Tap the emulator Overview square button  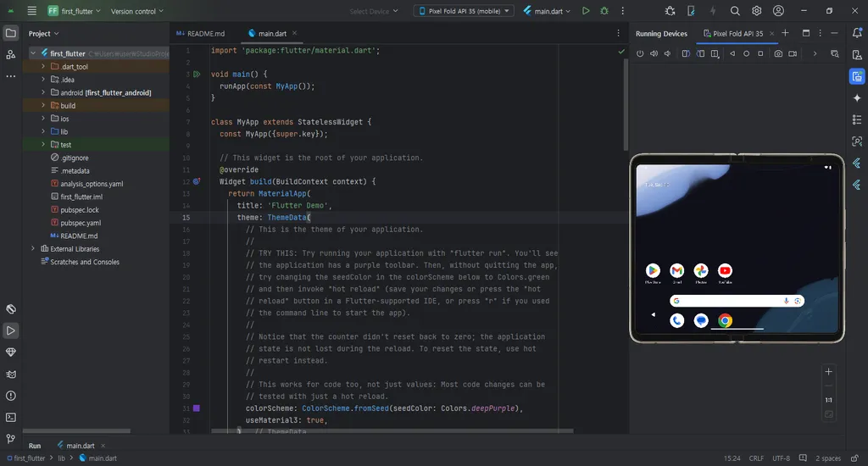click(760, 53)
